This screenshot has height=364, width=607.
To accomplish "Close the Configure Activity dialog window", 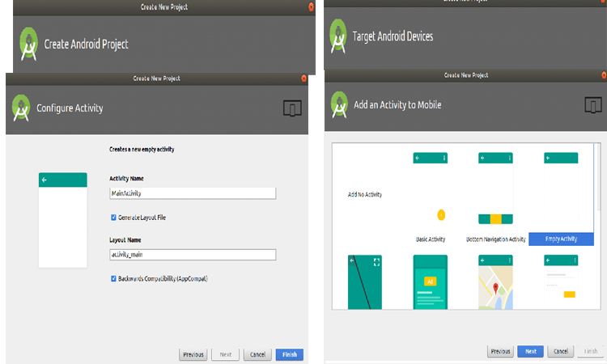I will (x=304, y=78).
